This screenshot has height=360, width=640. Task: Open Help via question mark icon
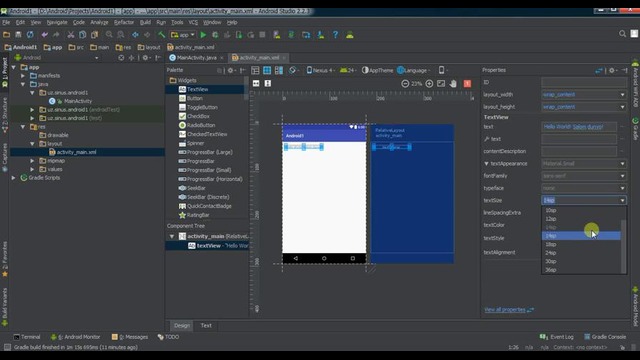(x=335, y=35)
